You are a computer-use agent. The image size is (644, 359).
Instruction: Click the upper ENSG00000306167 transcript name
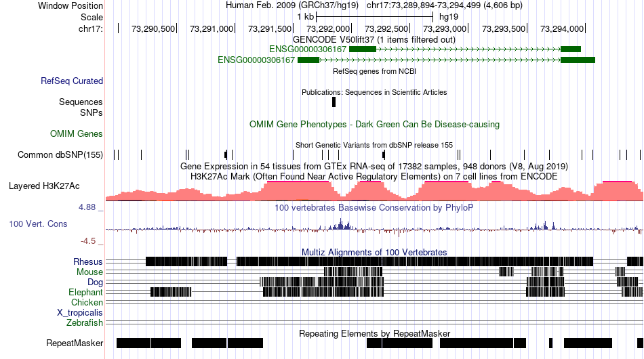tap(308, 49)
